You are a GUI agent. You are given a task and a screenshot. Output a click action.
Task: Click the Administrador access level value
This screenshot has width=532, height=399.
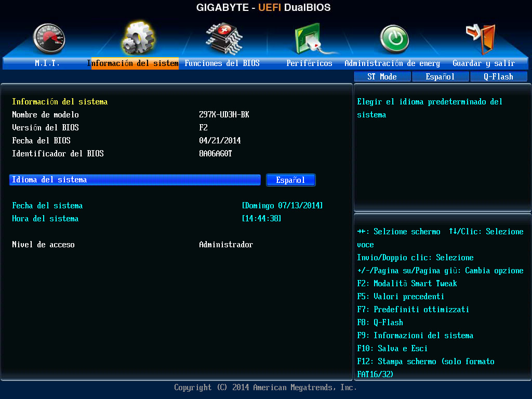[226, 245]
